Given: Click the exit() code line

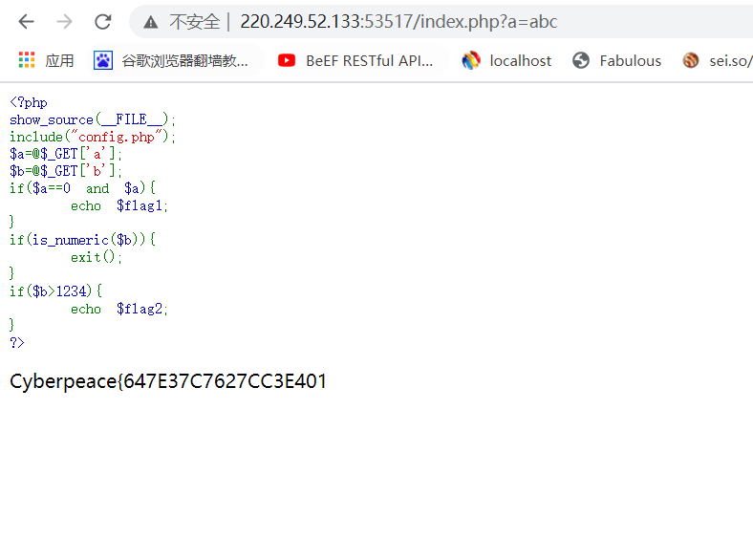Looking at the screenshot, I should pyautogui.click(x=97, y=257).
